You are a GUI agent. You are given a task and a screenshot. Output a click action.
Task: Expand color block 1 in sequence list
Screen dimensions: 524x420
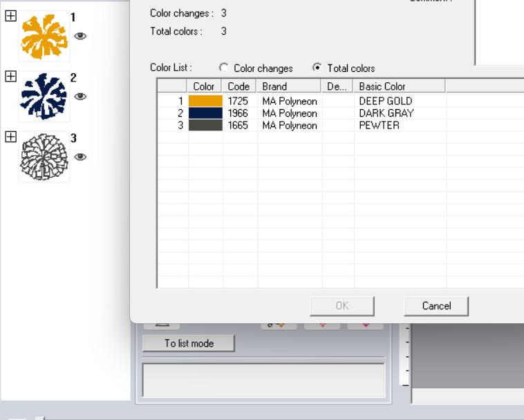(10, 16)
